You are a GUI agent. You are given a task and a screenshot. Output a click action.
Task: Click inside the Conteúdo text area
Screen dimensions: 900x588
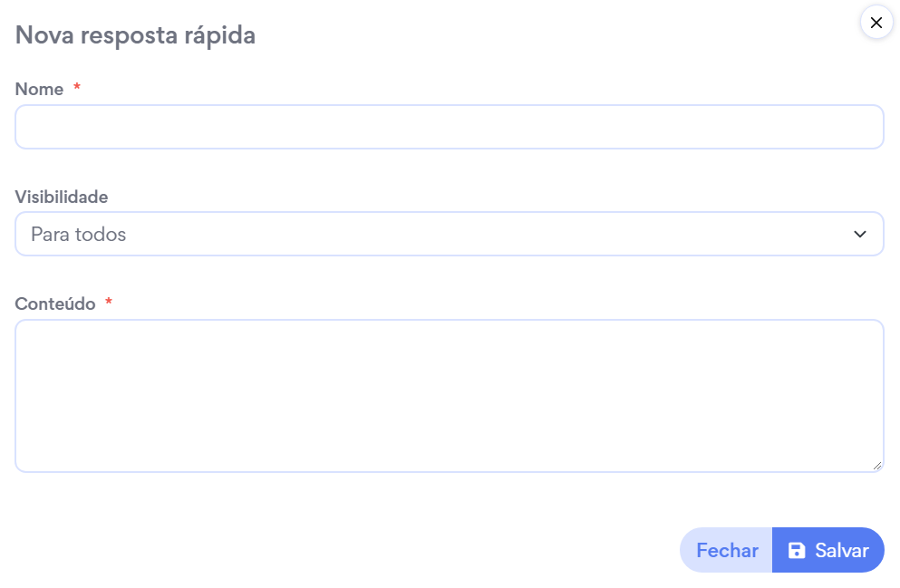point(449,395)
